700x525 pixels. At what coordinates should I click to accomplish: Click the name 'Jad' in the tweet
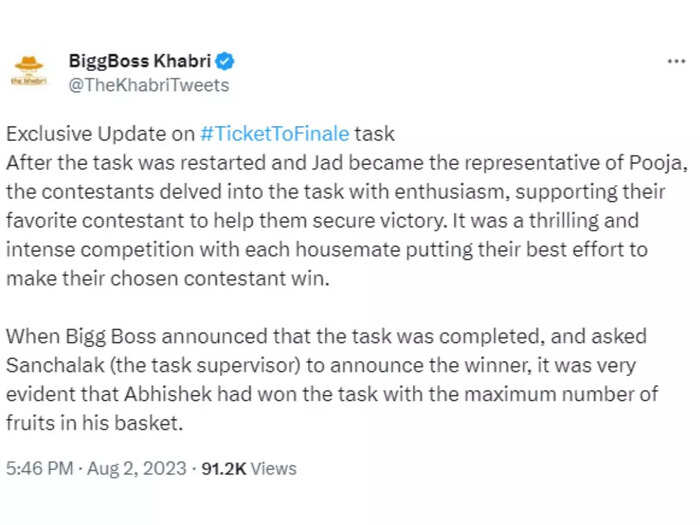pyautogui.click(x=327, y=162)
